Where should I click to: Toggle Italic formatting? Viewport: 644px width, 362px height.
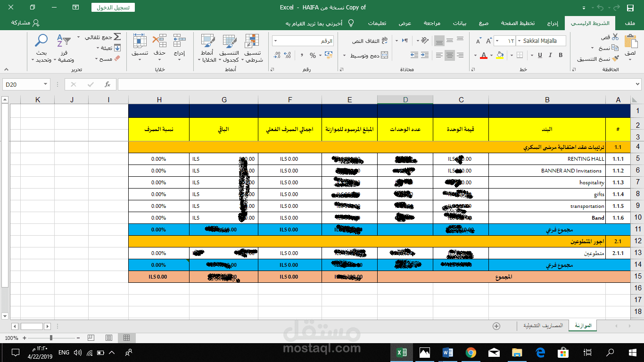[x=550, y=56]
